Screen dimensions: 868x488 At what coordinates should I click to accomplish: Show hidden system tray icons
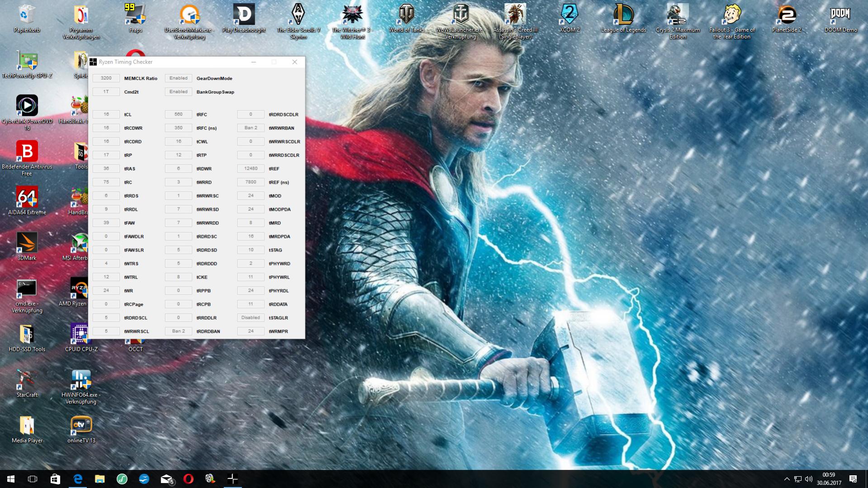click(x=787, y=479)
